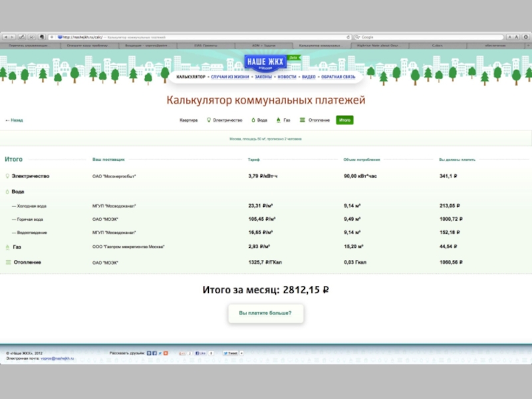Click the water drop icon beside Вода row
This screenshot has width=532, height=399.
pos(7,192)
